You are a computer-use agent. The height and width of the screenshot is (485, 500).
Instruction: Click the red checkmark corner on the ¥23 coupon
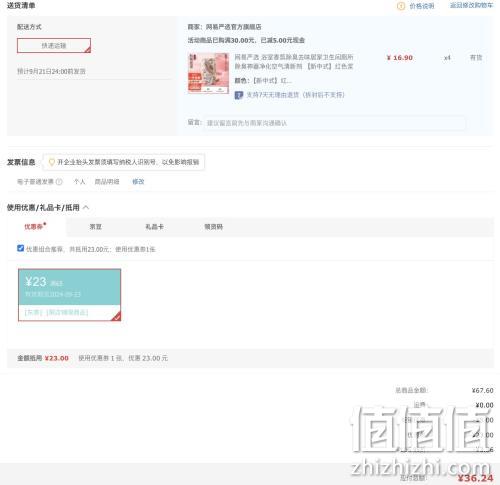(x=116, y=316)
